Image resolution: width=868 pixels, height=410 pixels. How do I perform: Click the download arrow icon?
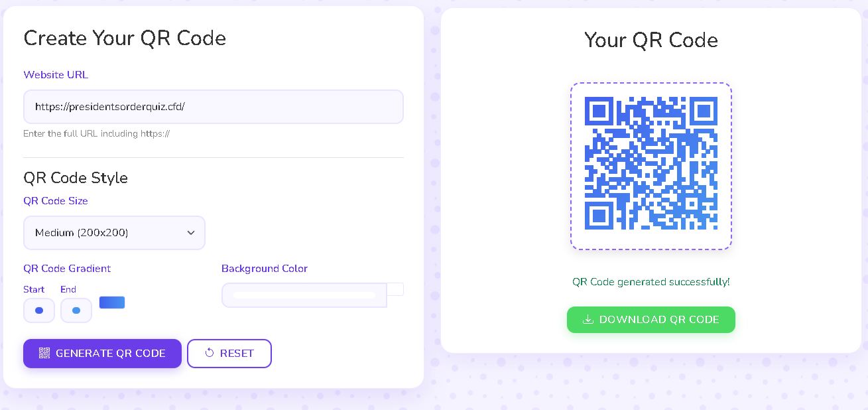pos(588,319)
